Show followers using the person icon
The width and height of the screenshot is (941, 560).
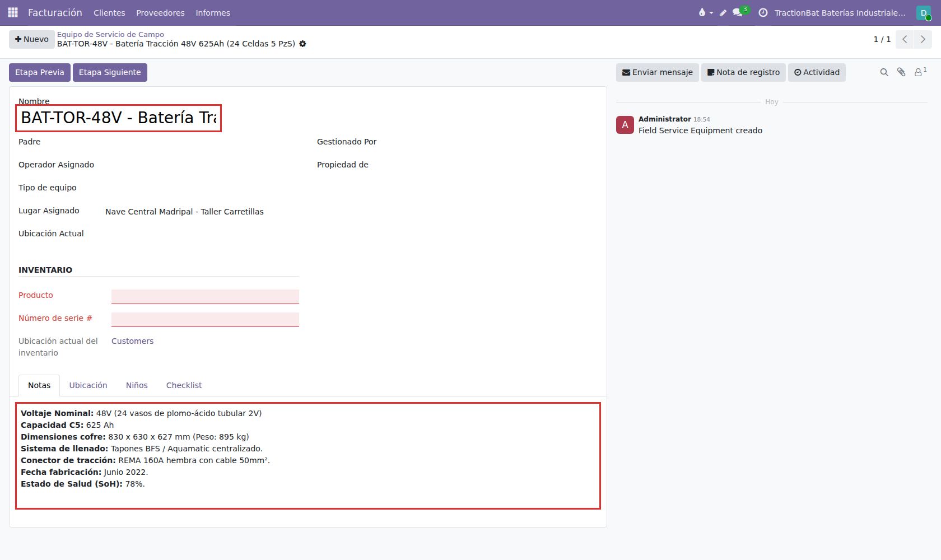click(920, 72)
